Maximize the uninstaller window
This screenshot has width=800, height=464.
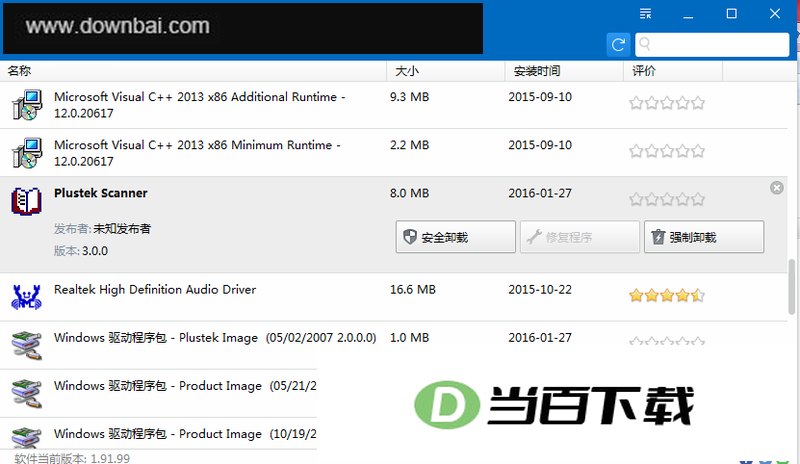point(731,14)
